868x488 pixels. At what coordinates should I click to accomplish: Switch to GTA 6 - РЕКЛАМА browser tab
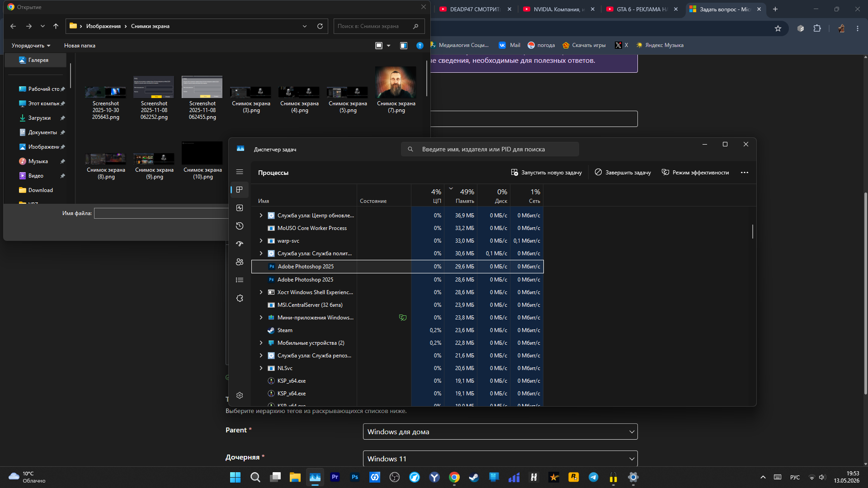pos(642,9)
